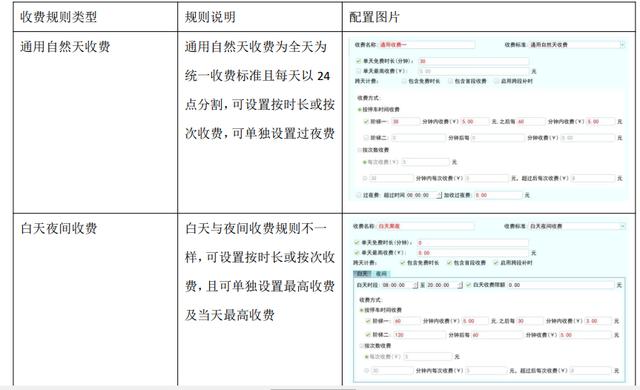Click the 加收过夜费 amount field
This screenshot has width=640, height=390.
pyautogui.click(x=498, y=195)
